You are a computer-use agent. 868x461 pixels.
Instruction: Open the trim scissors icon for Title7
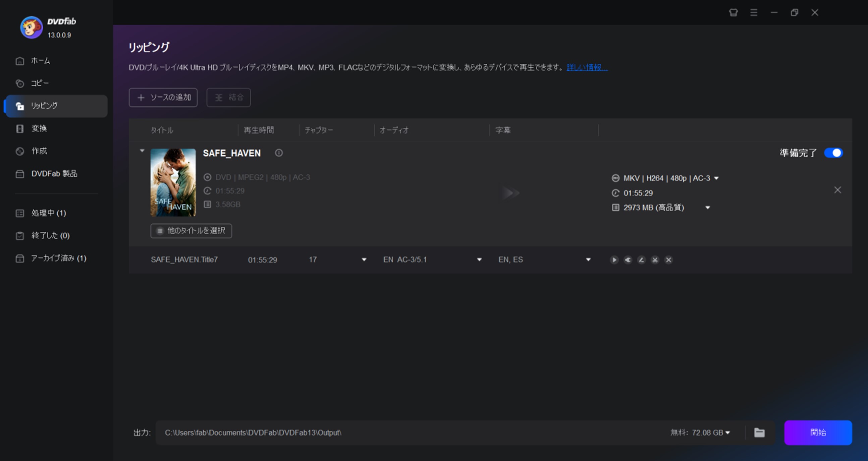pyautogui.click(x=655, y=260)
